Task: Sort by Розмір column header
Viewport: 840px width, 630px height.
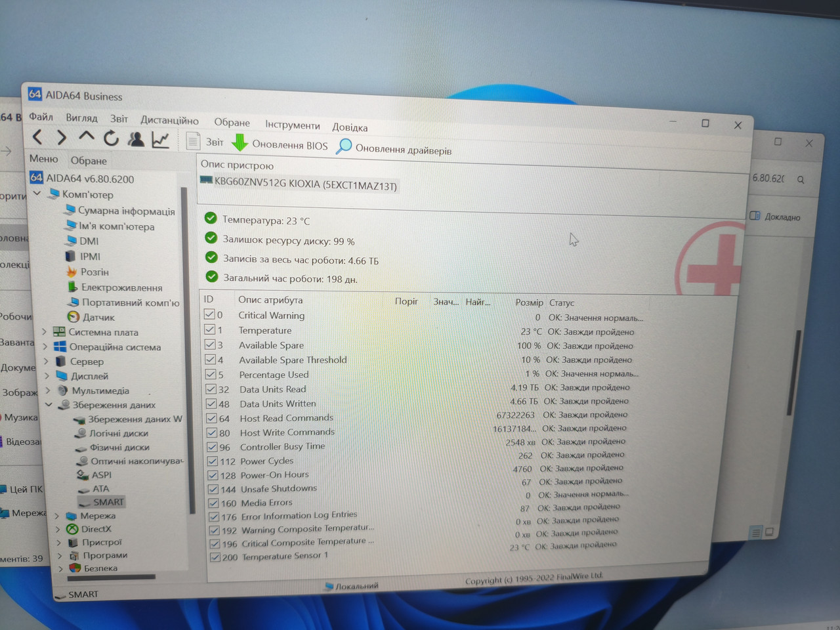Action: [529, 303]
